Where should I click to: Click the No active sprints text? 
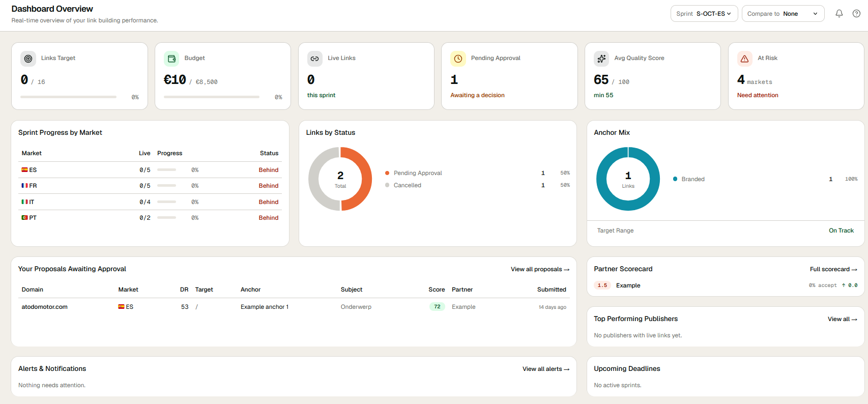tap(618, 385)
